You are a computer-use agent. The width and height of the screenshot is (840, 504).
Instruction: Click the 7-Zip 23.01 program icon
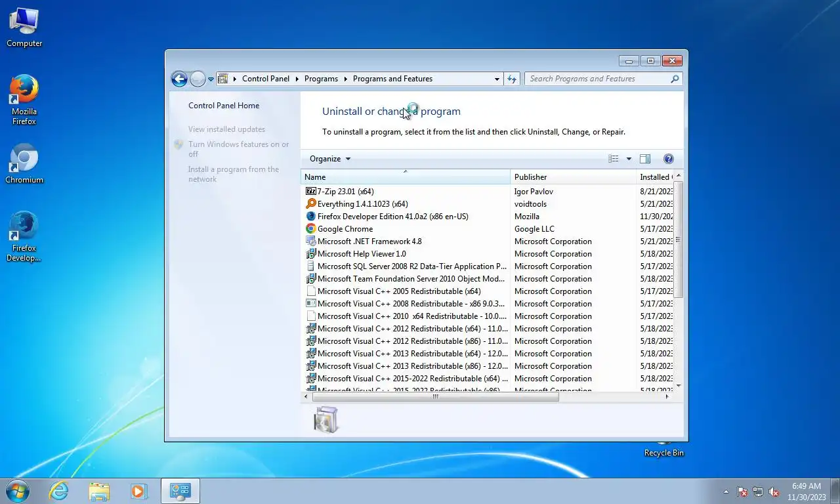(x=311, y=192)
